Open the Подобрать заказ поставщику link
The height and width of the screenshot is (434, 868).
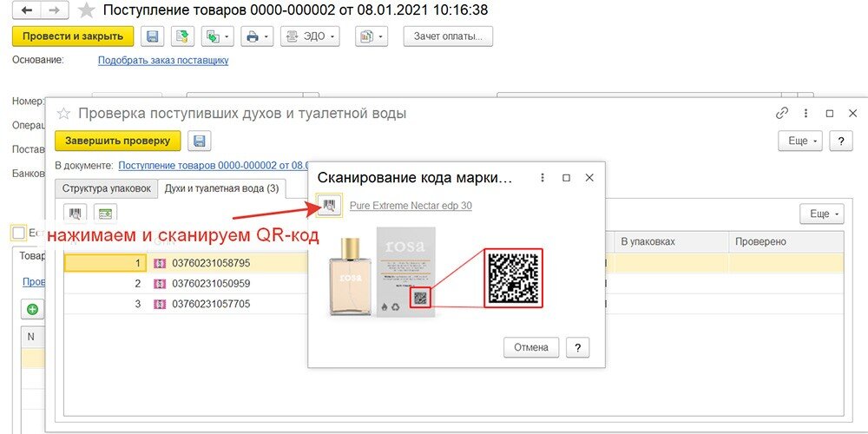(x=163, y=61)
